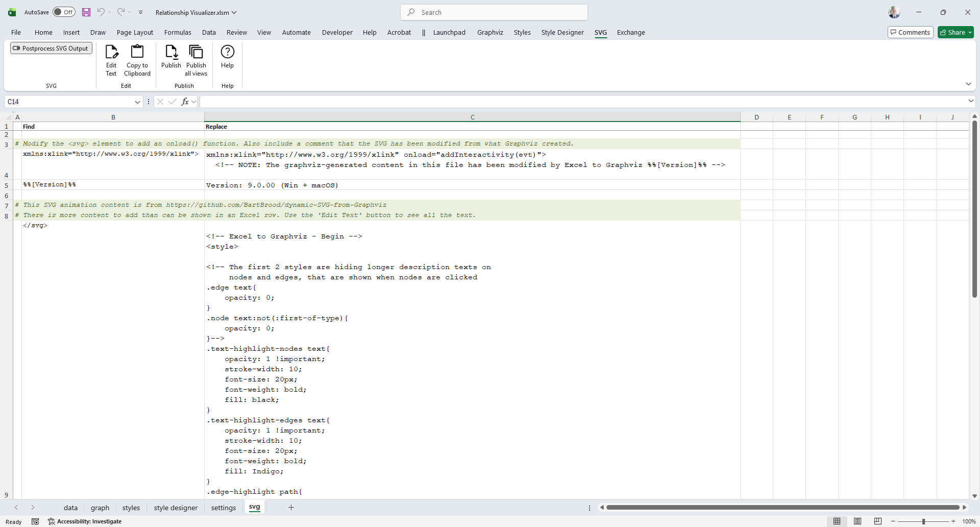Click the zoom slider handle
980x527 pixels.
click(x=923, y=521)
